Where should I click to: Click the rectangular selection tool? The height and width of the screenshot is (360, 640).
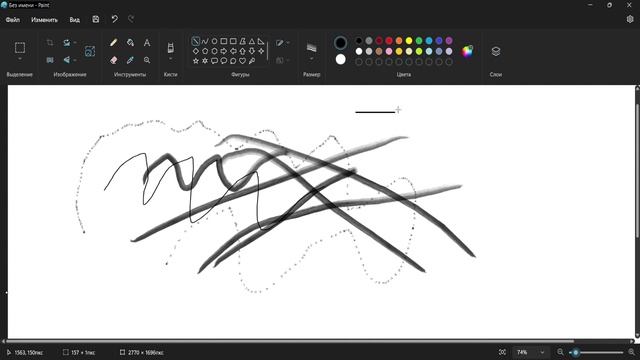tap(20, 48)
